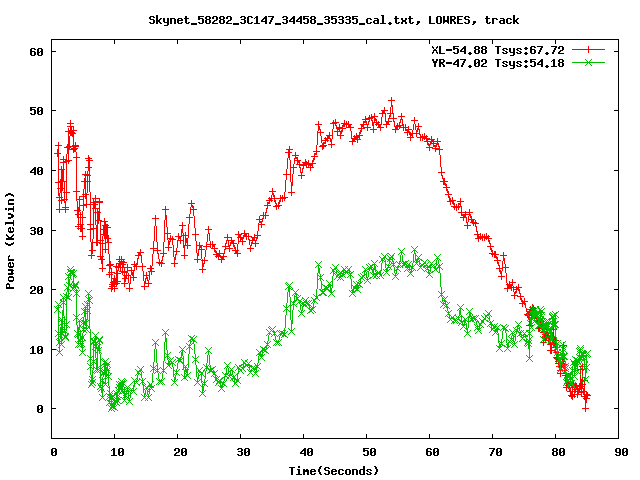
Task: Click the y-axis tick label 40
Action: 36,171
